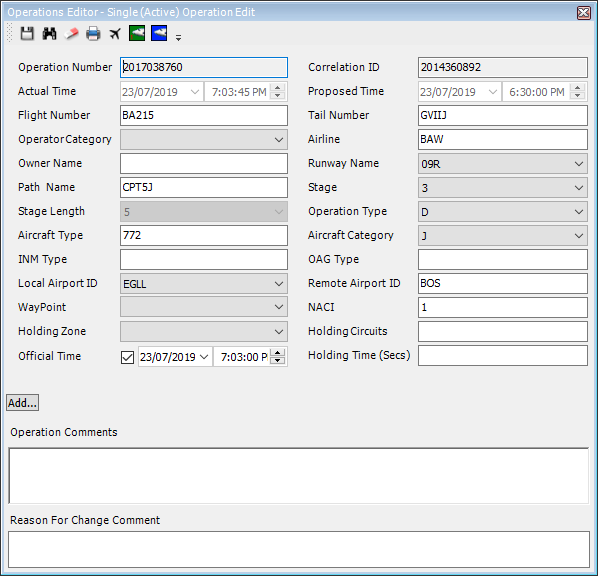The image size is (598, 576).
Task: Open the toolbar overflow options arrow
Action: [178, 37]
